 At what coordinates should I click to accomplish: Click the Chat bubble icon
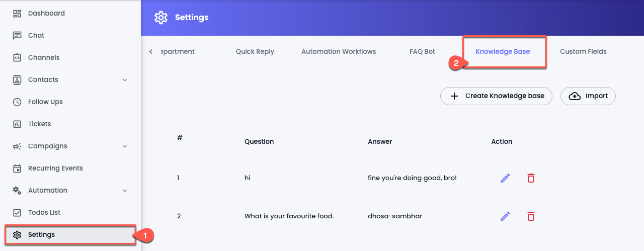17,36
